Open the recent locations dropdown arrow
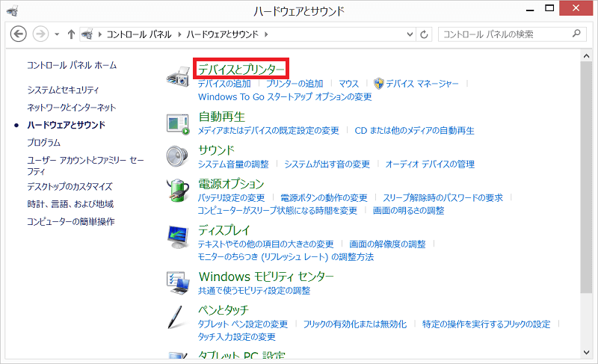Image resolution: width=598 pixels, height=364 pixels. coord(57,34)
